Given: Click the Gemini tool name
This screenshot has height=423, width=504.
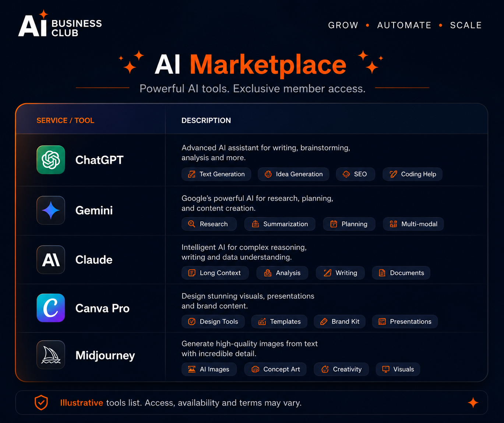Looking at the screenshot, I should tap(94, 210).
